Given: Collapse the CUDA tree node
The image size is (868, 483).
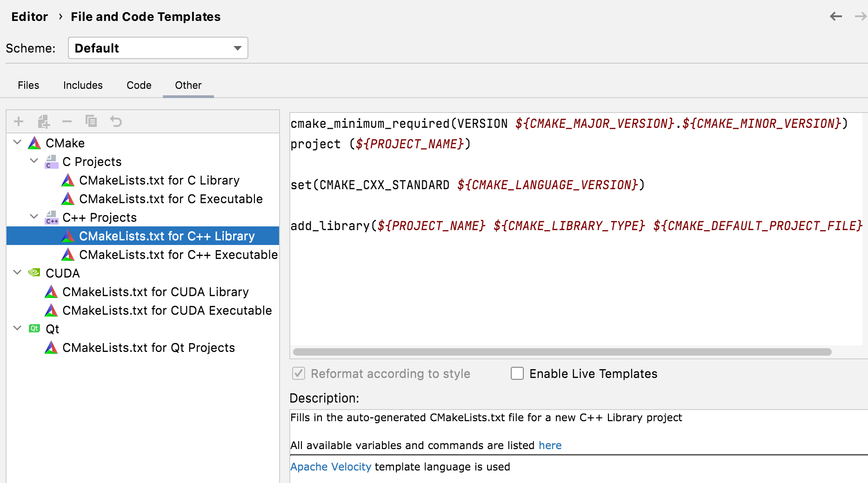Looking at the screenshot, I should 17,272.
